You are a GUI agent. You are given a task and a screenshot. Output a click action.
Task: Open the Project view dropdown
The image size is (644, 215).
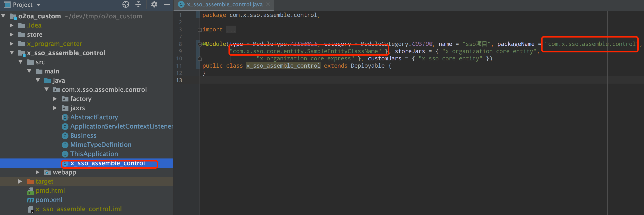[x=39, y=5]
